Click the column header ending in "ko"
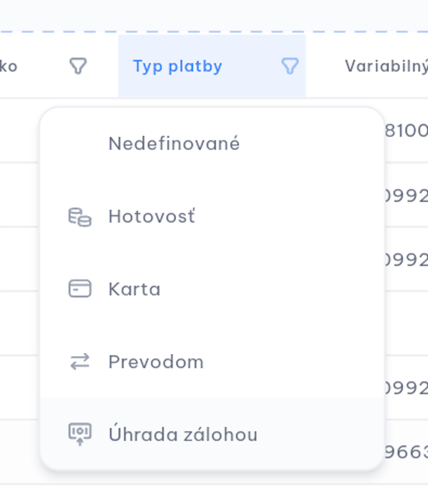Screen dimensions: 428x504 coord(8,66)
